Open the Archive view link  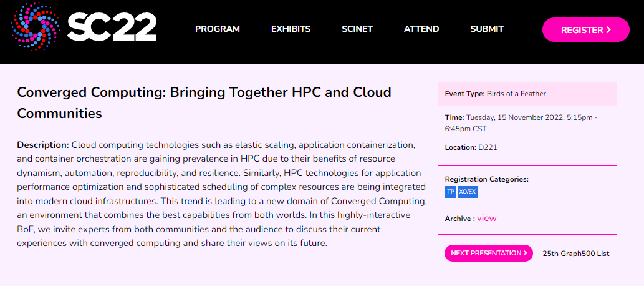[x=487, y=218]
